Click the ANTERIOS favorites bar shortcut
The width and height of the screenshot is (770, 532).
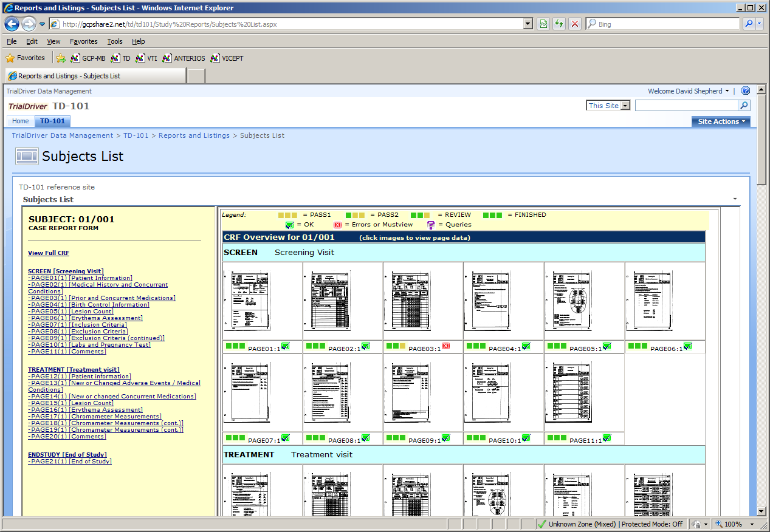coord(184,58)
